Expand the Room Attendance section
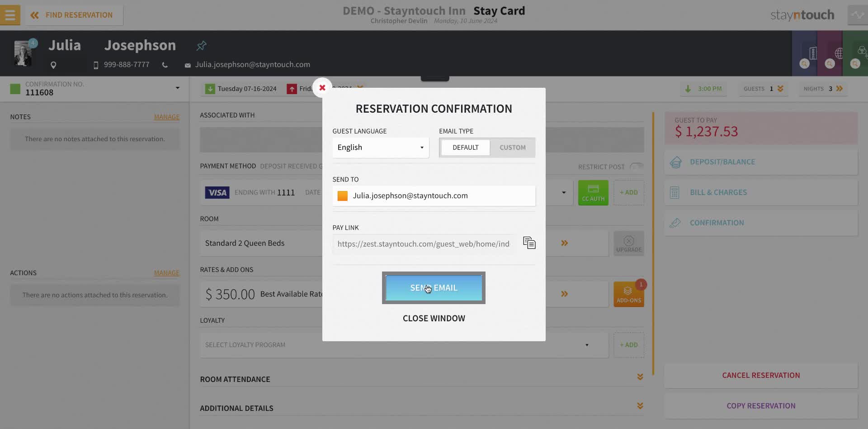 pos(640,377)
